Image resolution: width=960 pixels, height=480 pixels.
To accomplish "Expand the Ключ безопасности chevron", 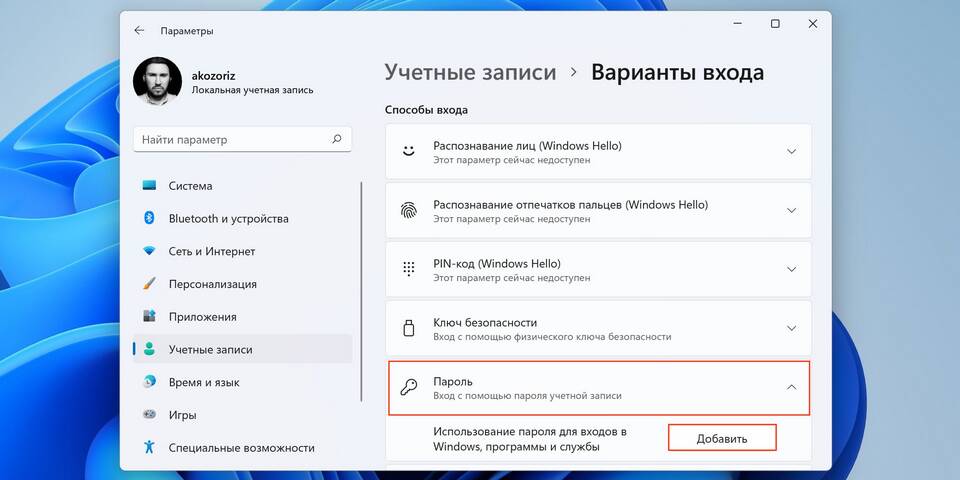I will click(791, 328).
